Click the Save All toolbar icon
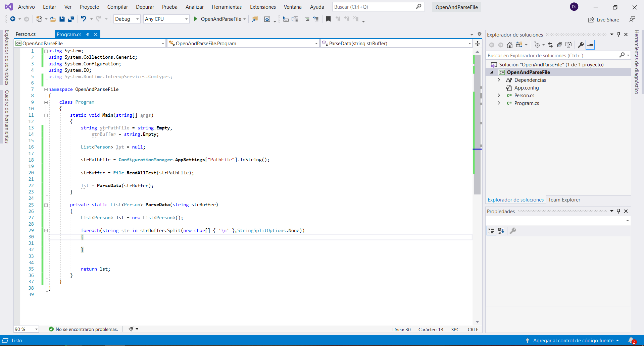Viewport: 644px width, 346px height. tap(71, 19)
